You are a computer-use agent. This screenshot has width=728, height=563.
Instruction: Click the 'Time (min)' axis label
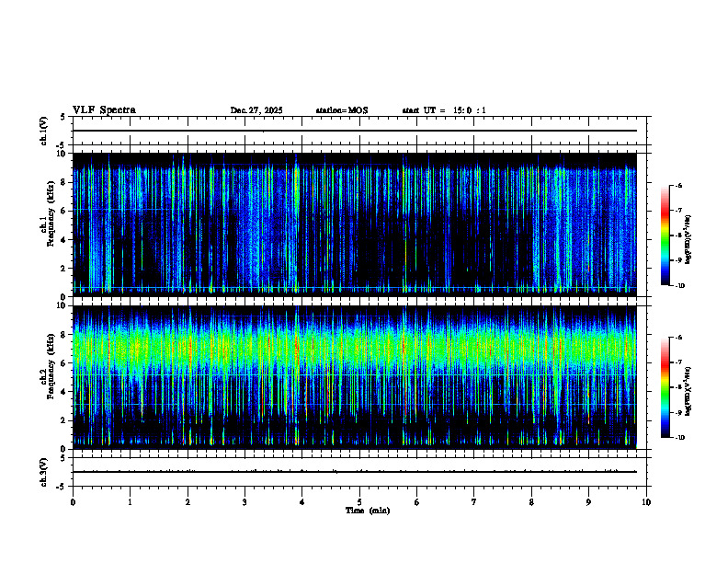tap(368, 511)
